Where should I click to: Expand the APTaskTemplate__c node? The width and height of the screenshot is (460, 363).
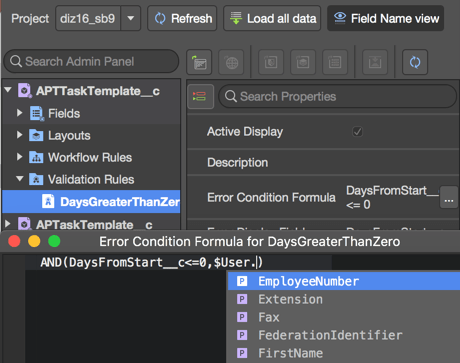(x=8, y=224)
